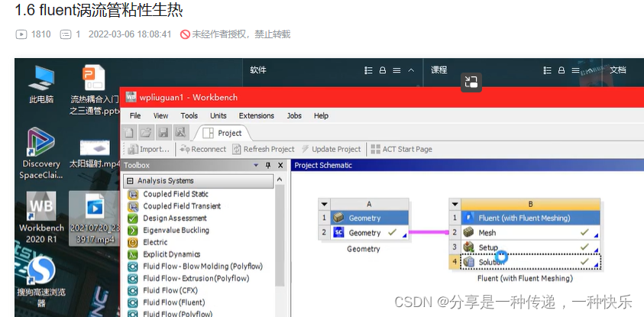
Task: Open the Toolbox panel dropdown arrow
Action: (256, 166)
